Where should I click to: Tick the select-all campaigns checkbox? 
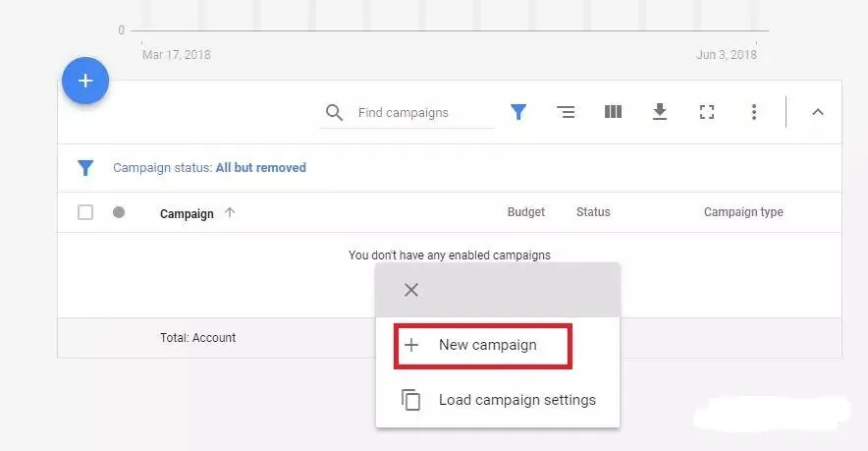pos(85,212)
